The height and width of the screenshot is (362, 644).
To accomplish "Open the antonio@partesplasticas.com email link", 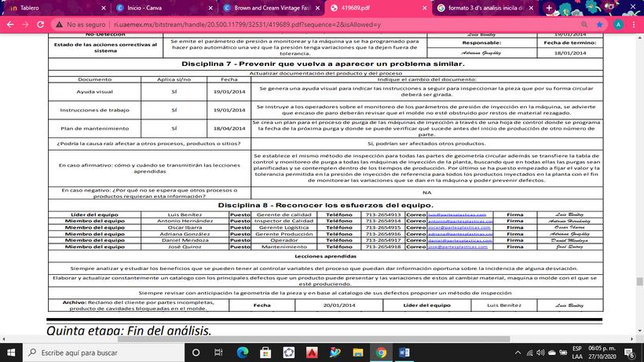I will pos(460,221).
